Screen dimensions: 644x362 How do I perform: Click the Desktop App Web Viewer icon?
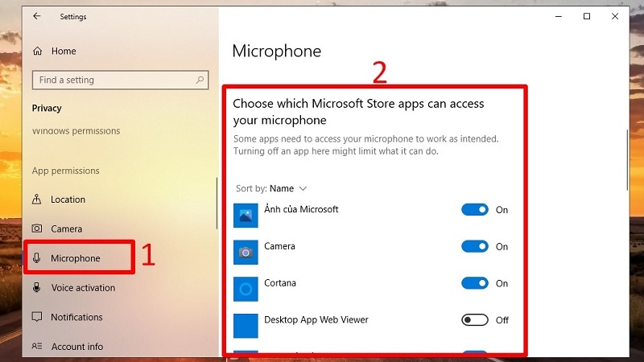(246, 326)
